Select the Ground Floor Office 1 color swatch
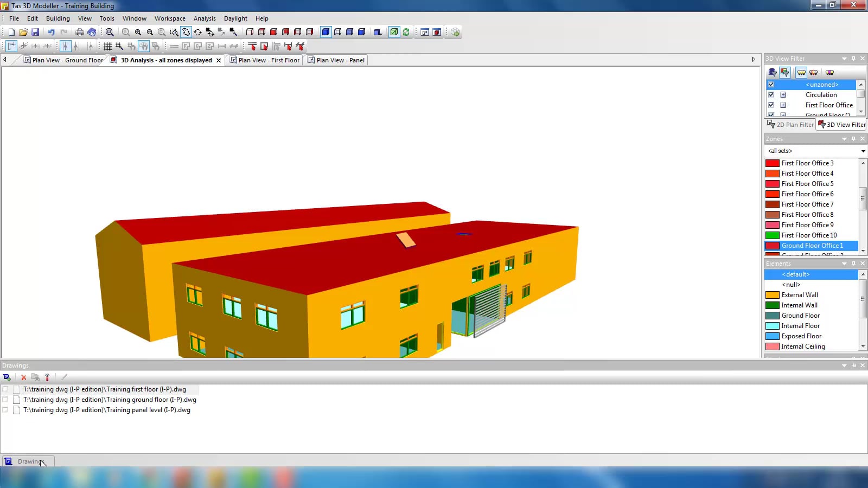The width and height of the screenshot is (868, 488). pos(772,246)
